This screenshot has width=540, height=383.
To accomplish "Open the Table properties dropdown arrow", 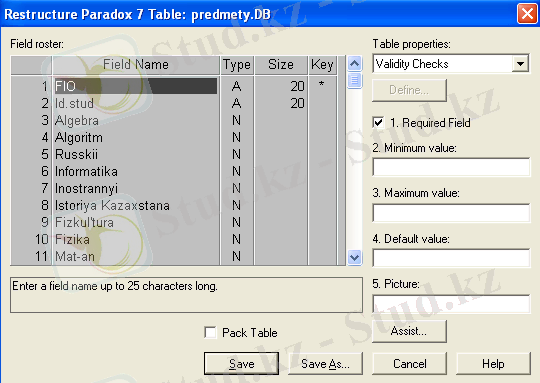I will coord(520,64).
